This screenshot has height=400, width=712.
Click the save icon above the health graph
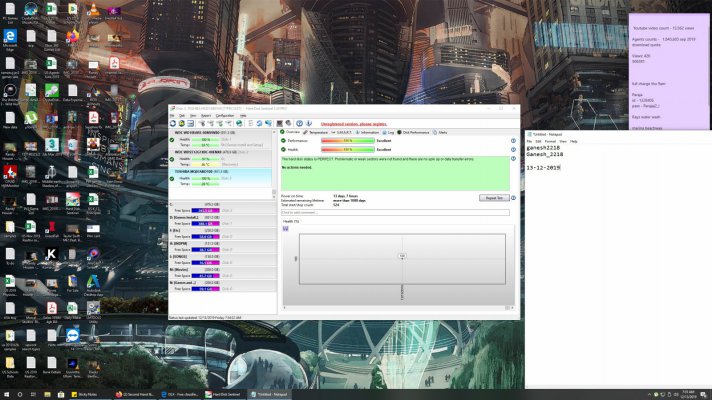pos(286,228)
